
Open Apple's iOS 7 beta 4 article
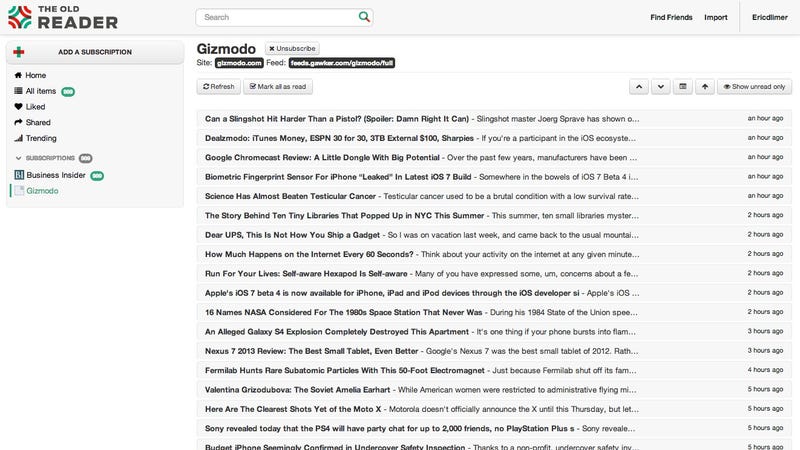494,293
